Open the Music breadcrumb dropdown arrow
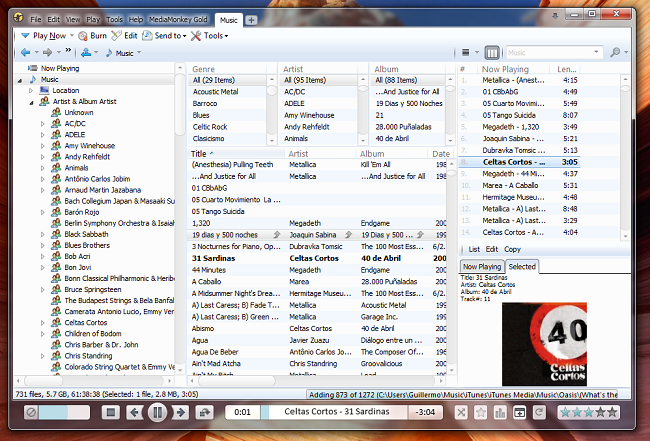This screenshot has width=650, height=441. [x=139, y=53]
